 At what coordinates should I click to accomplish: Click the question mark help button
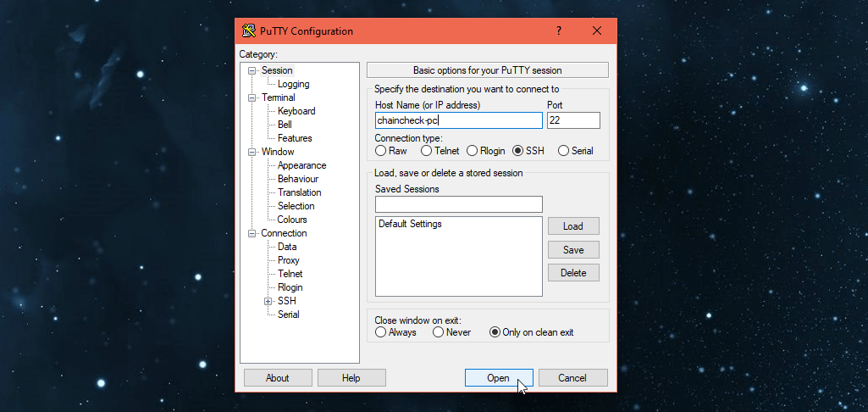click(x=559, y=31)
